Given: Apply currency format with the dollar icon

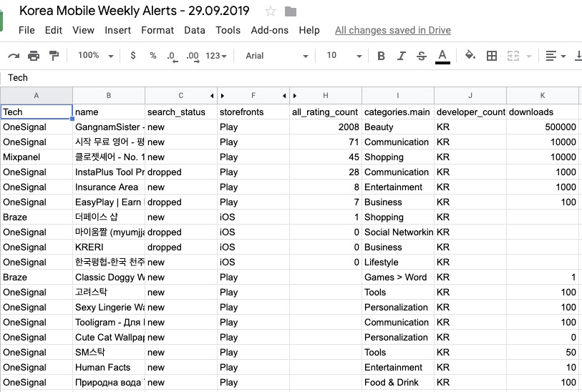Looking at the screenshot, I should (133, 56).
